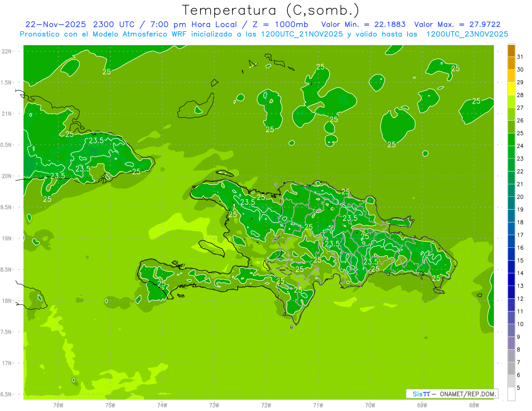Click the "71W" longitude axis label
Image resolution: width=532 pixels, height=411 pixels.
(x=318, y=405)
